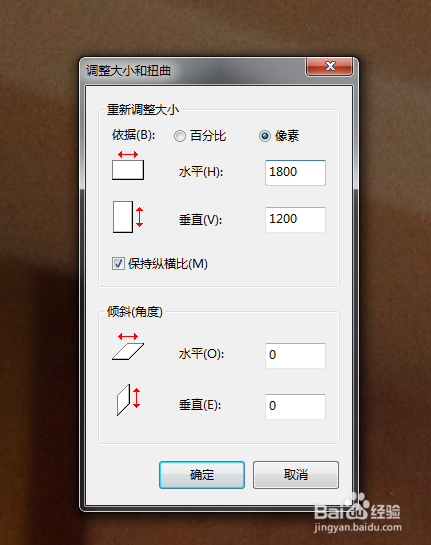The width and height of the screenshot is (431, 545).
Task: Select the 像素 radio button
Action: [265, 136]
